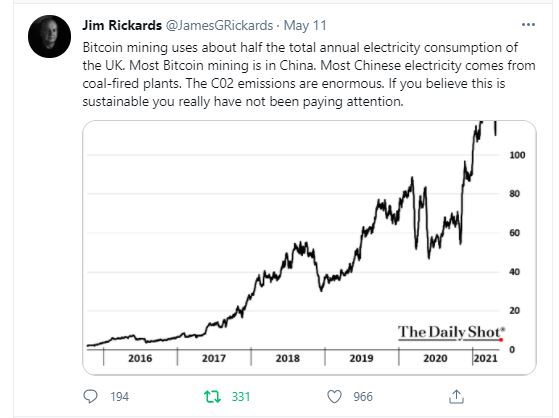The image size is (559, 418).
Task: Like the tweet with heart icon
Action: (x=334, y=397)
